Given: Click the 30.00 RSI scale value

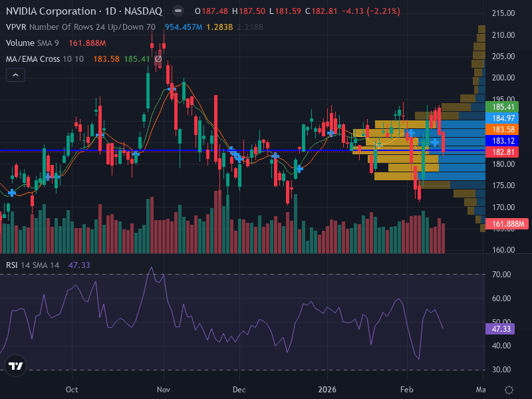Looking at the screenshot, I should 501,370.
